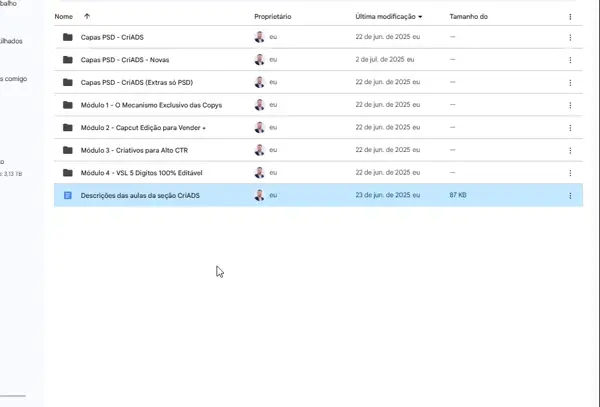
Task: Click folder icon of Capas PSD Extras
Action: (68, 82)
